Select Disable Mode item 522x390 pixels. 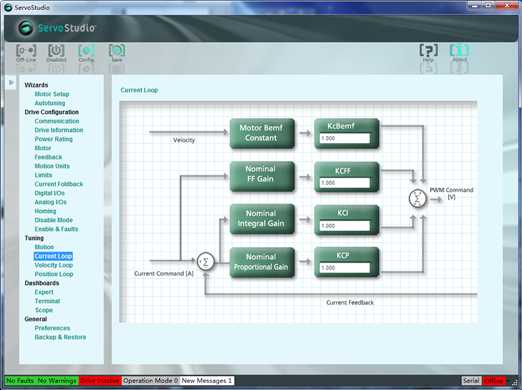pyautogui.click(x=53, y=220)
